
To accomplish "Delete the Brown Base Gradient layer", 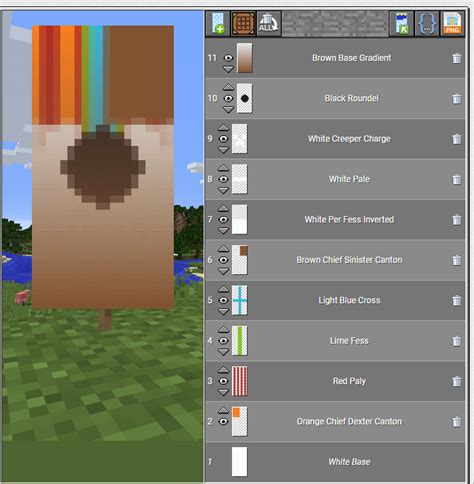I will pyautogui.click(x=457, y=58).
